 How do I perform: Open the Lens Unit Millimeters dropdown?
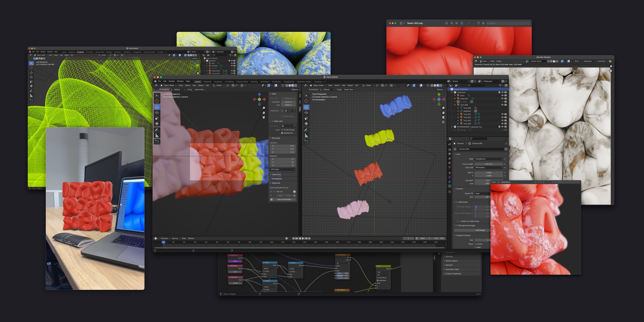[489, 167]
